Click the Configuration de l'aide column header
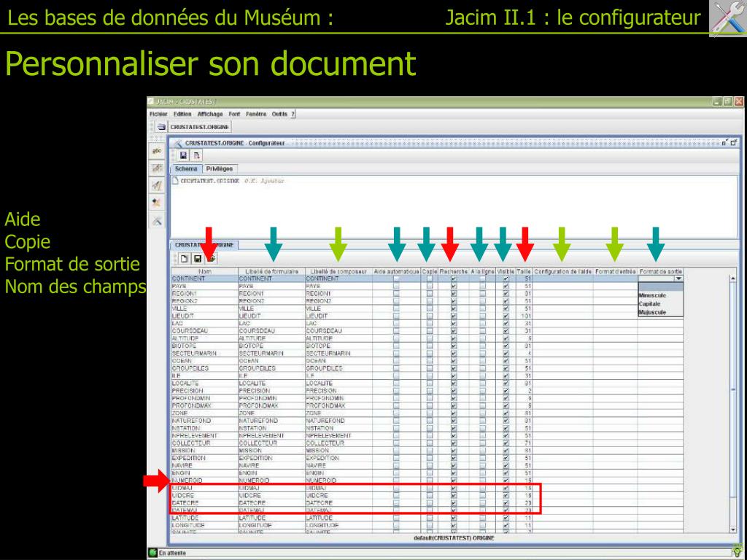The width and height of the screenshot is (747, 560). coord(562,271)
